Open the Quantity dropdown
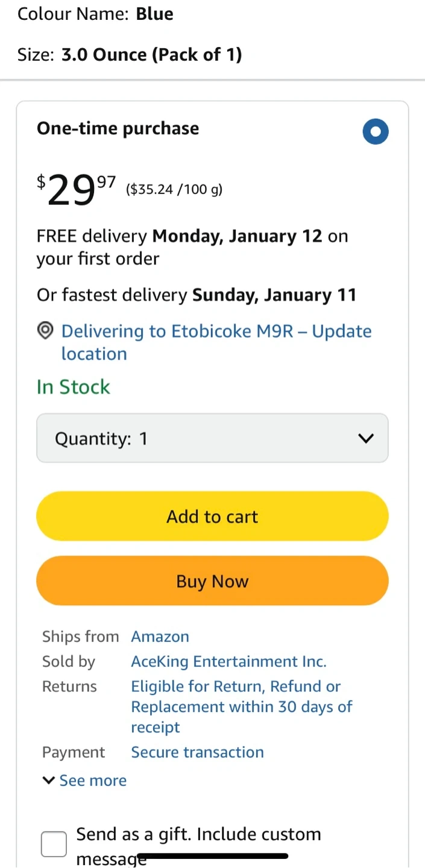The width and height of the screenshot is (425, 868). (x=212, y=438)
